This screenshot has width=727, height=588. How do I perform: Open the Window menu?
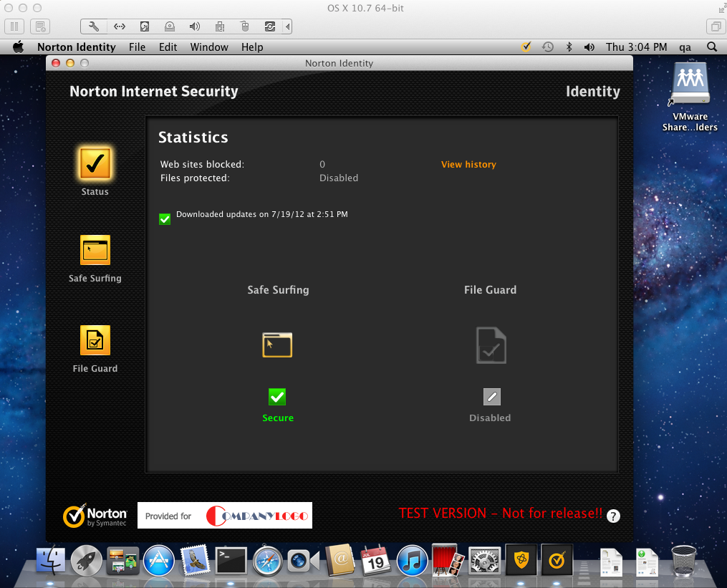[x=209, y=47]
